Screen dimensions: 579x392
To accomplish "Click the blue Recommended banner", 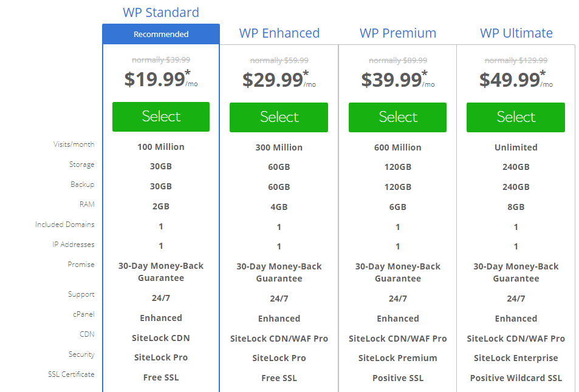I will pyautogui.click(x=161, y=35).
